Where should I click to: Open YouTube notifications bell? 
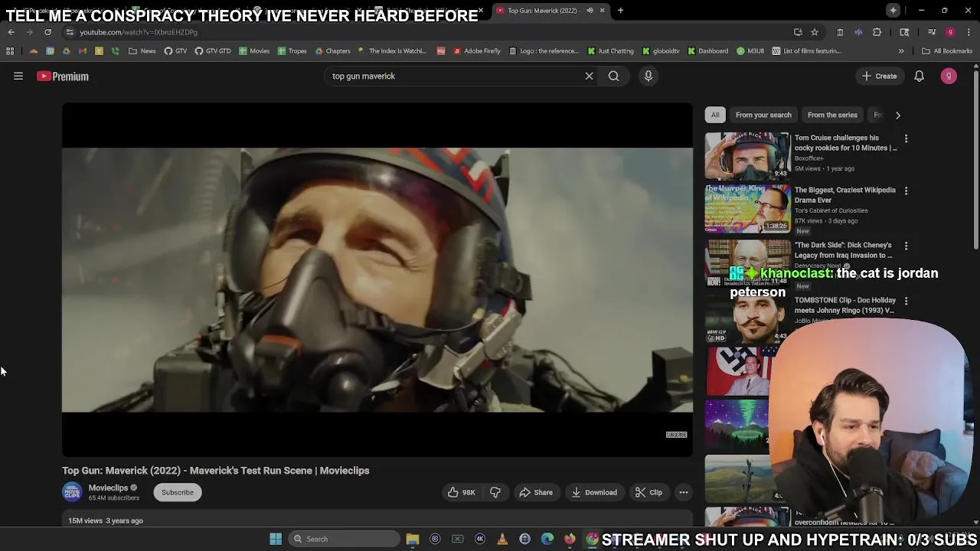[919, 76]
